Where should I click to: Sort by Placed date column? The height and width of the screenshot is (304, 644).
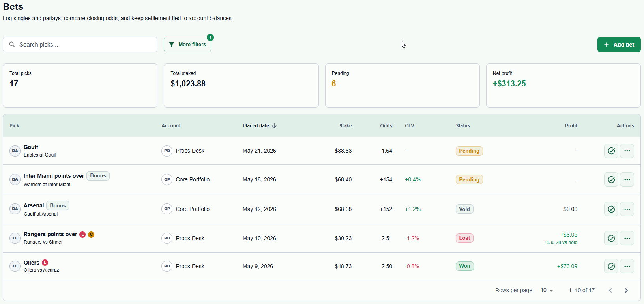coord(260,126)
